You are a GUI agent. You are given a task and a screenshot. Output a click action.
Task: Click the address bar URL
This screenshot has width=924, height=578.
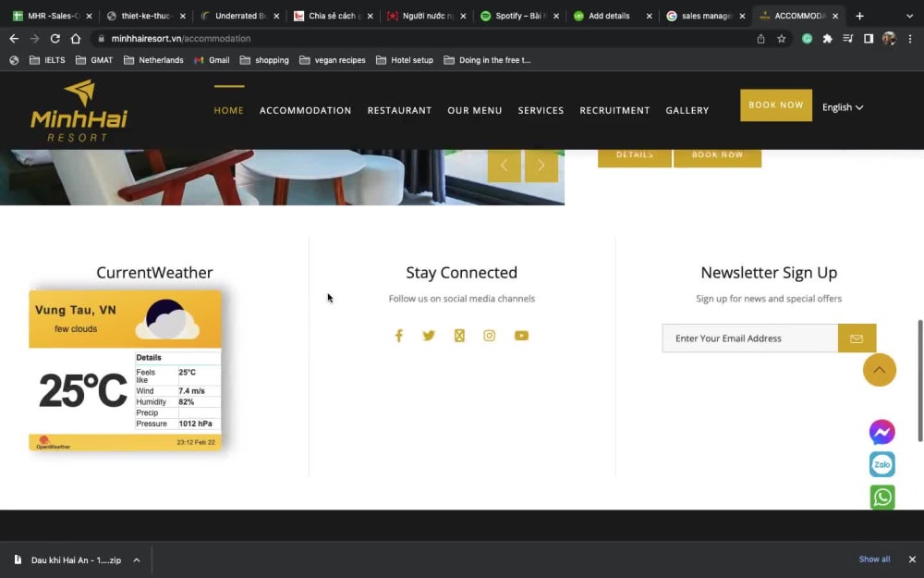click(181, 38)
